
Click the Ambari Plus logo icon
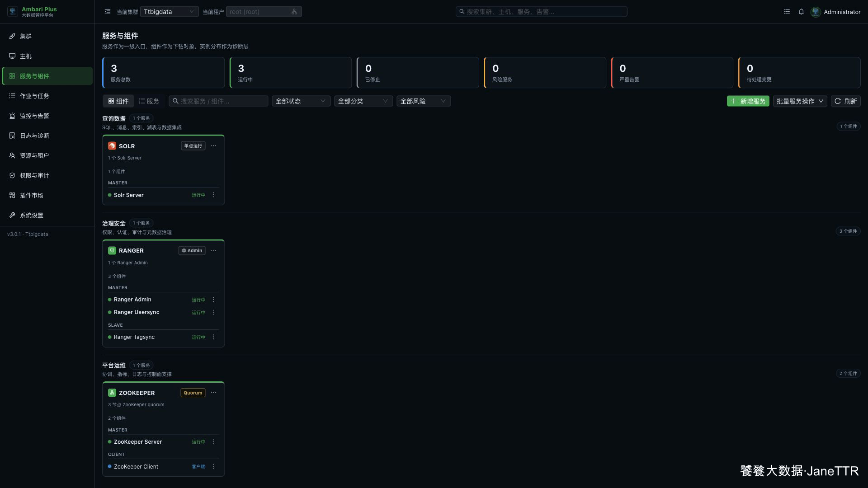click(13, 12)
